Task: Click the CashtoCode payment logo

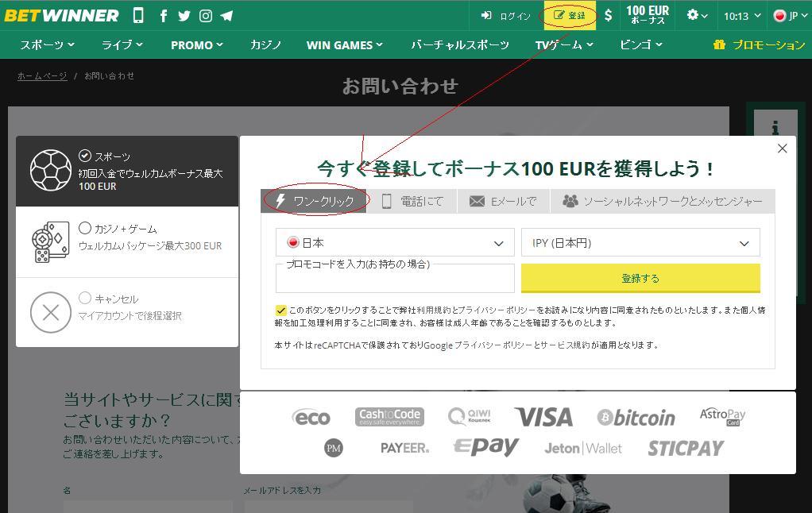Action: click(389, 417)
